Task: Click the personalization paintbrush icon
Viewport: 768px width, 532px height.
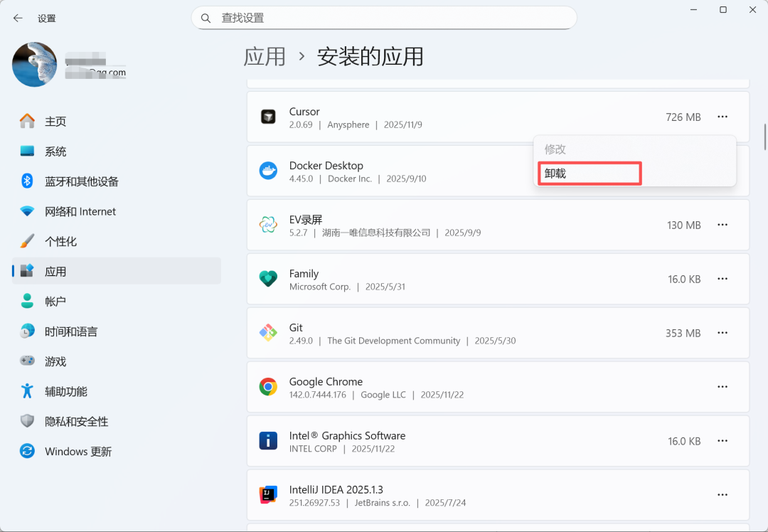Action: 28,241
